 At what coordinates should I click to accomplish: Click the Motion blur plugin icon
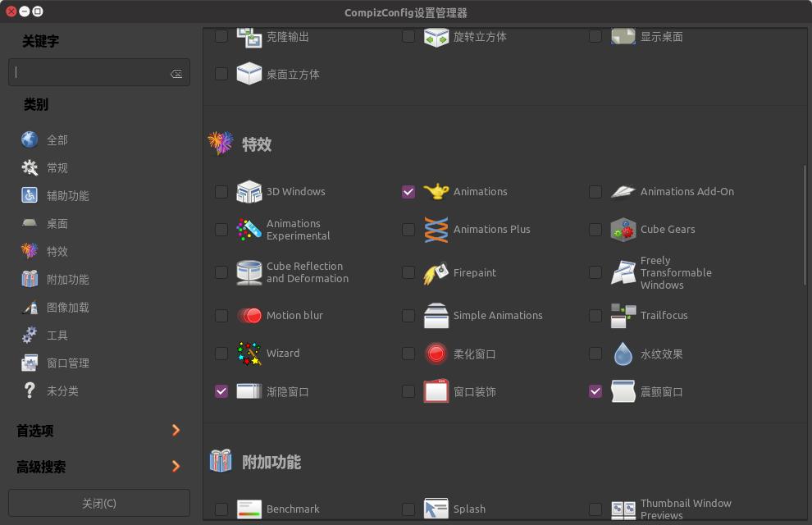(x=249, y=315)
